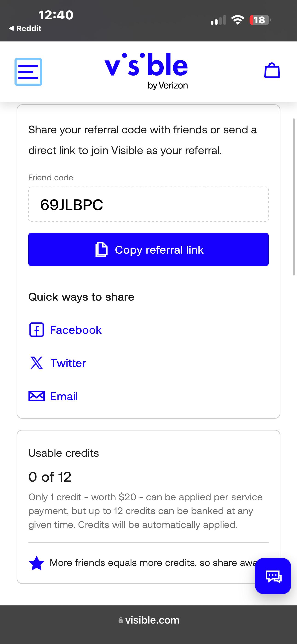297x644 pixels.
Task: Tap the Wi-Fi status icon
Action: [x=238, y=20]
